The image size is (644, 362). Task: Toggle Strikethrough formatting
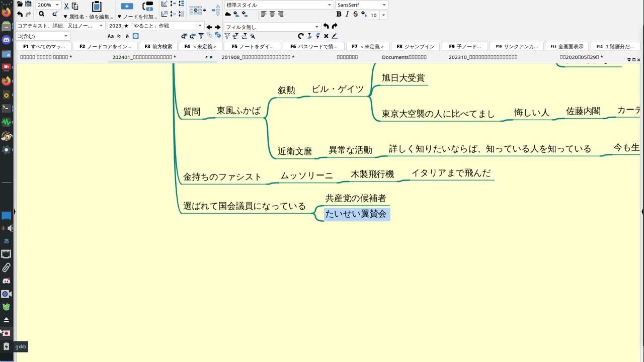point(356,14)
